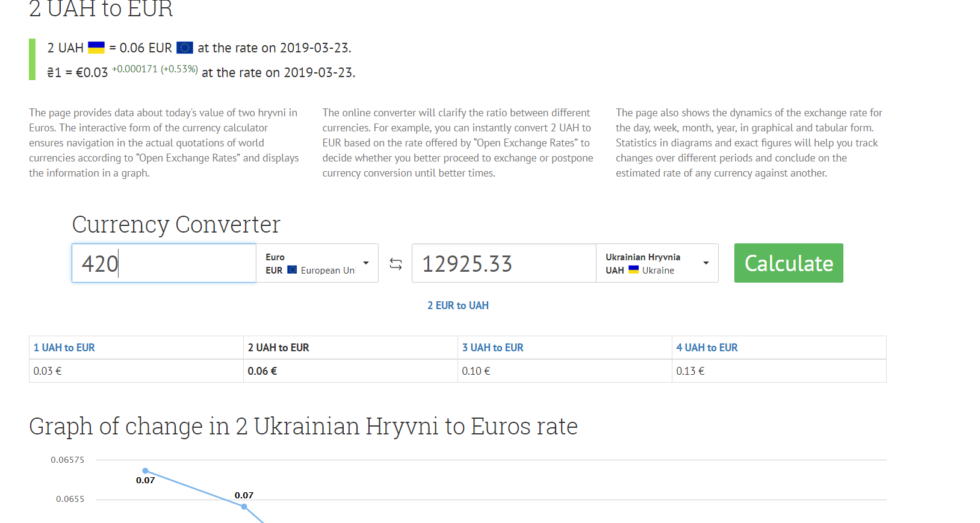Image resolution: width=980 pixels, height=523 pixels.
Task: Click the 0.0655 axis label on the graph
Action: tap(70, 499)
